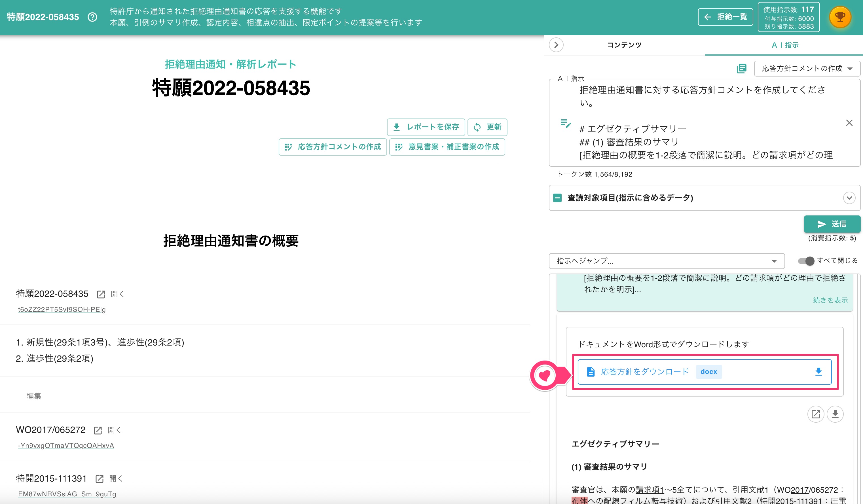
Task: Click the download arrow on docx row
Action: pyautogui.click(x=818, y=372)
